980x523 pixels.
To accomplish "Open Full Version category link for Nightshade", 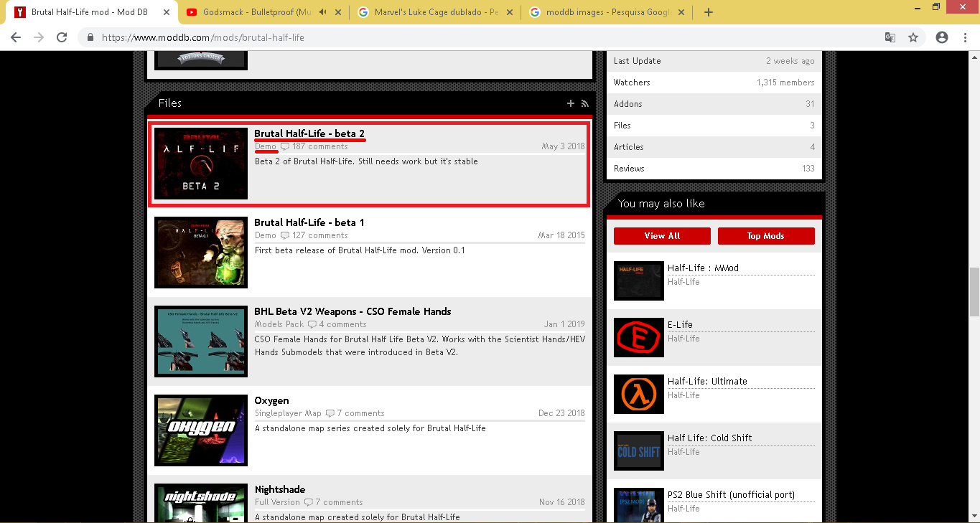I will 277,502.
